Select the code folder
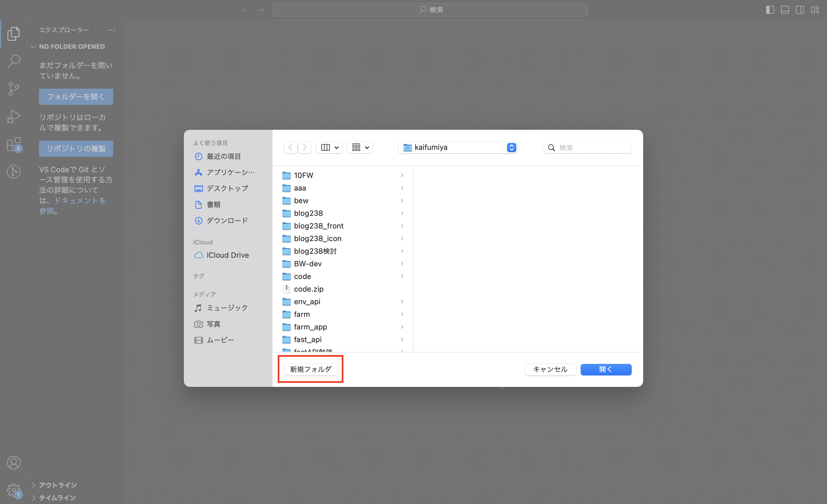Viewport: 827px width, 504px height. [x=343, y=276]
